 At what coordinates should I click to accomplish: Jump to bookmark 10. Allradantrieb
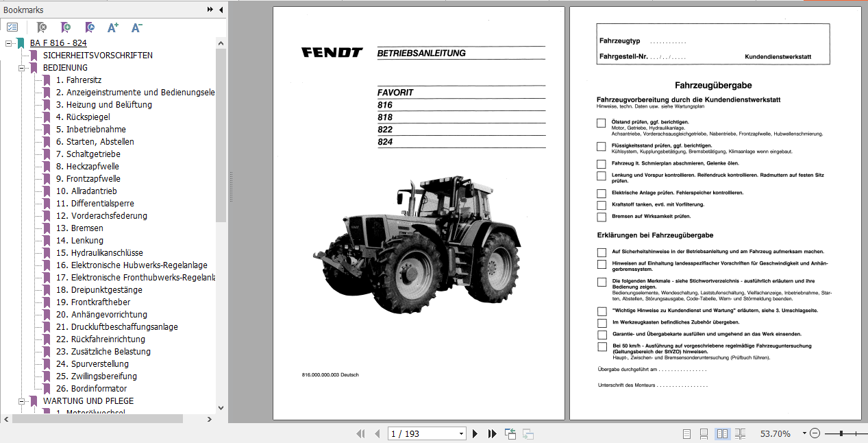coord(86,191)
